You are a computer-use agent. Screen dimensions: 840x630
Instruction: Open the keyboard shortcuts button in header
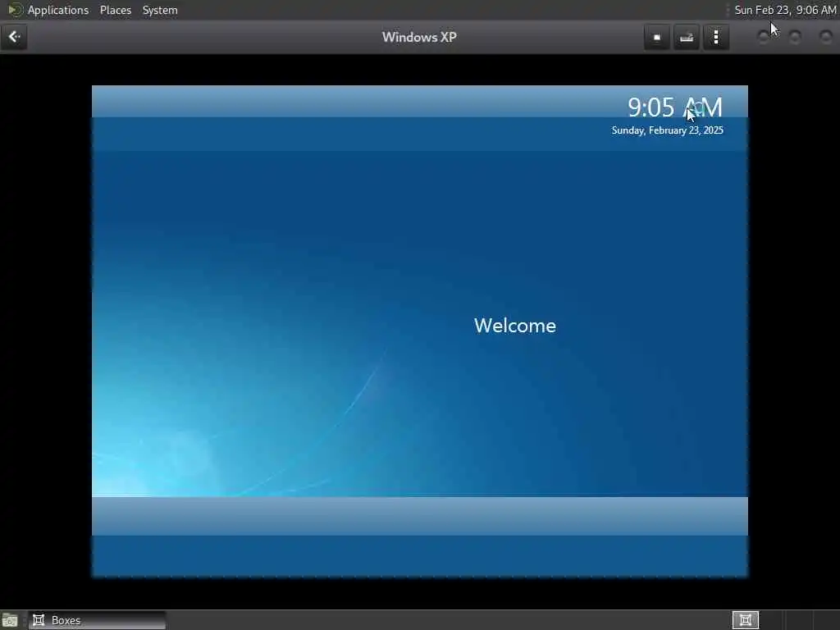click(x=687, y=38)
